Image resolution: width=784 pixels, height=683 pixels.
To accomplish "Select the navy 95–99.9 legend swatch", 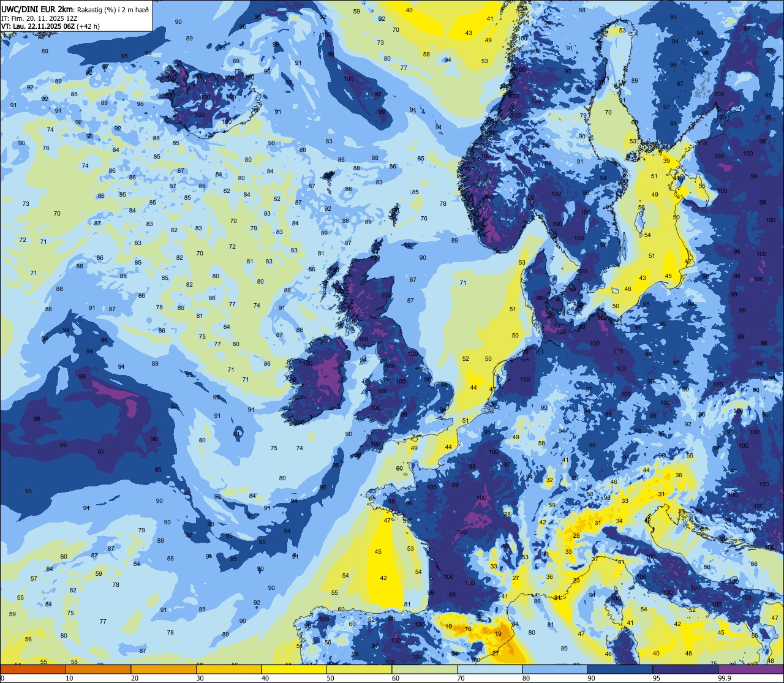I will click(685, 670).
